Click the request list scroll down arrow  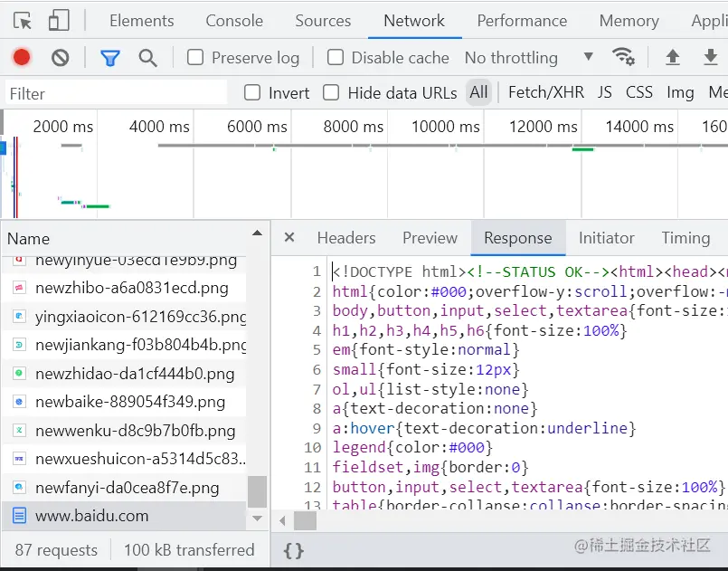257,519
